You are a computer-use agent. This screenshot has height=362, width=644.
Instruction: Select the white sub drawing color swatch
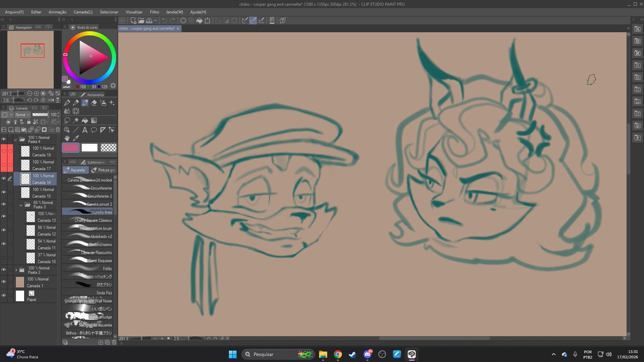(90, 147)
